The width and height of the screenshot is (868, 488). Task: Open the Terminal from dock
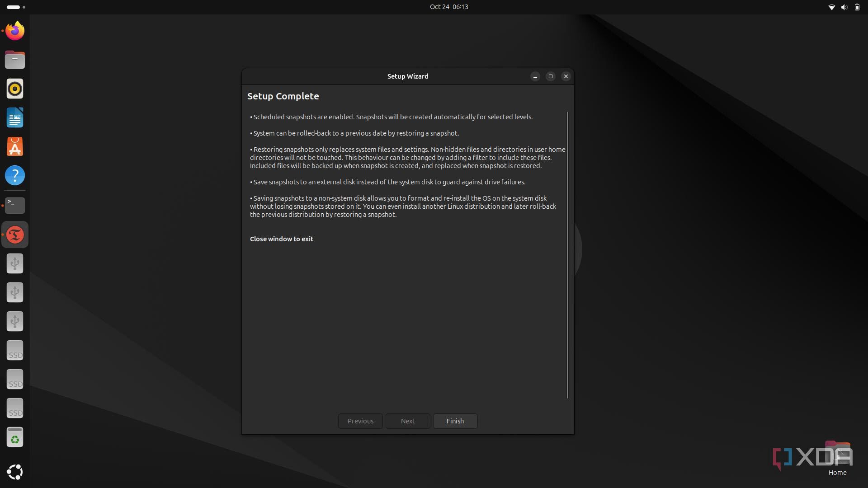pyautogui.click(x=15, y=206)
